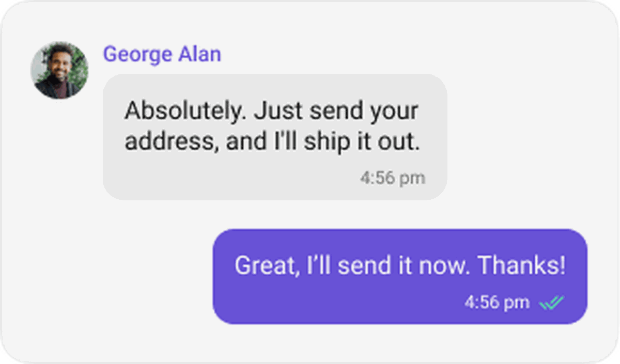Screen dimensions: 620x364
Task: Click the word "Thanks!" in sent message
Action: (x=522, y=266)
